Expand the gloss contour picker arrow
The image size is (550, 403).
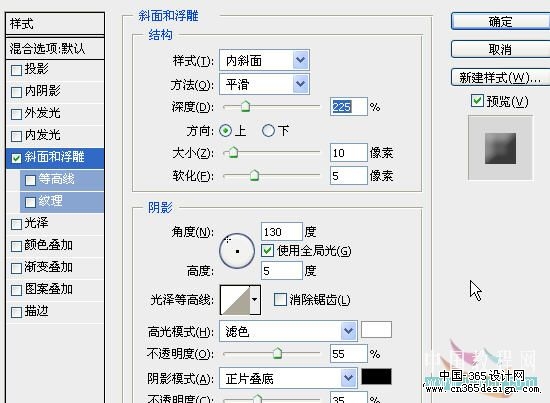(x=255, y=300)
